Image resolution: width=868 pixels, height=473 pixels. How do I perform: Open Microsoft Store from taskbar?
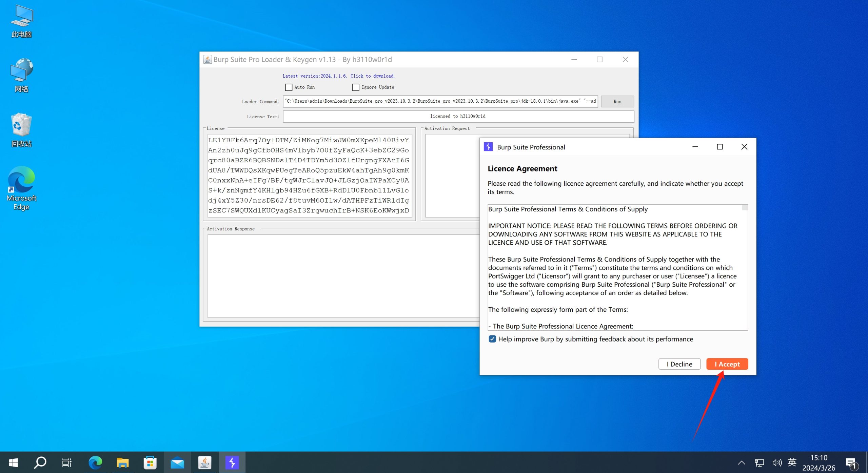coord(150,462)
